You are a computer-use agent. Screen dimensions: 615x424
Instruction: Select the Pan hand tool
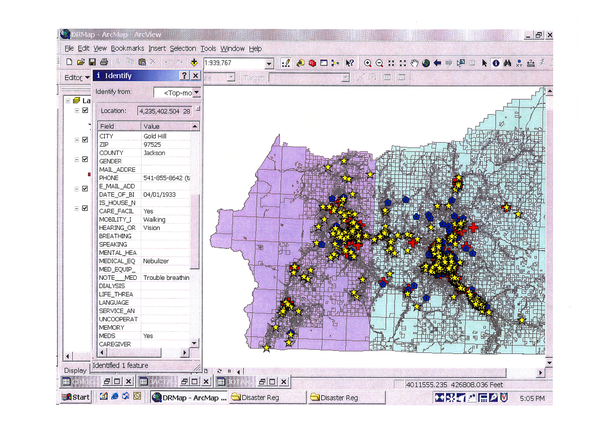click(x=414, y=63)
